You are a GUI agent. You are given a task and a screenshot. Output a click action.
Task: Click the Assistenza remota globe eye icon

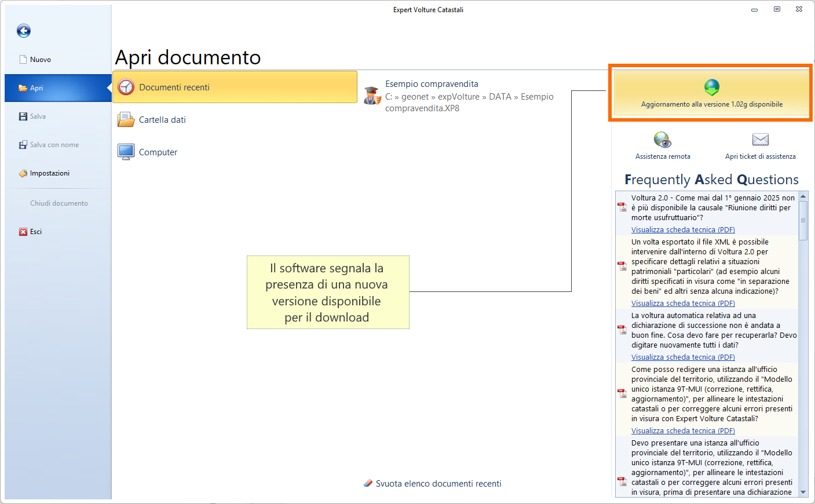pos(663,140)
